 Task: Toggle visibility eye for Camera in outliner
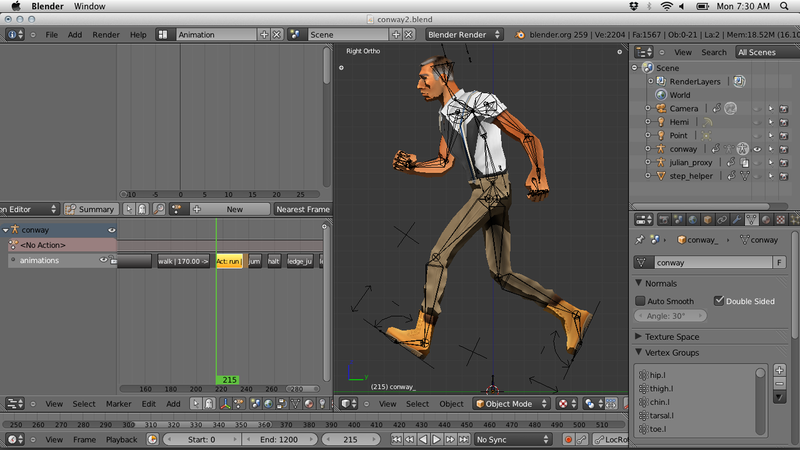758,109
